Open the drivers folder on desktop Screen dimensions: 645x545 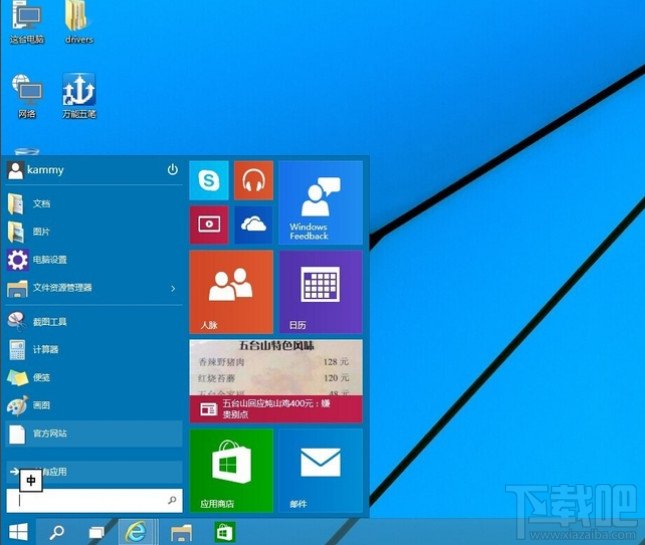pos(78,22)
